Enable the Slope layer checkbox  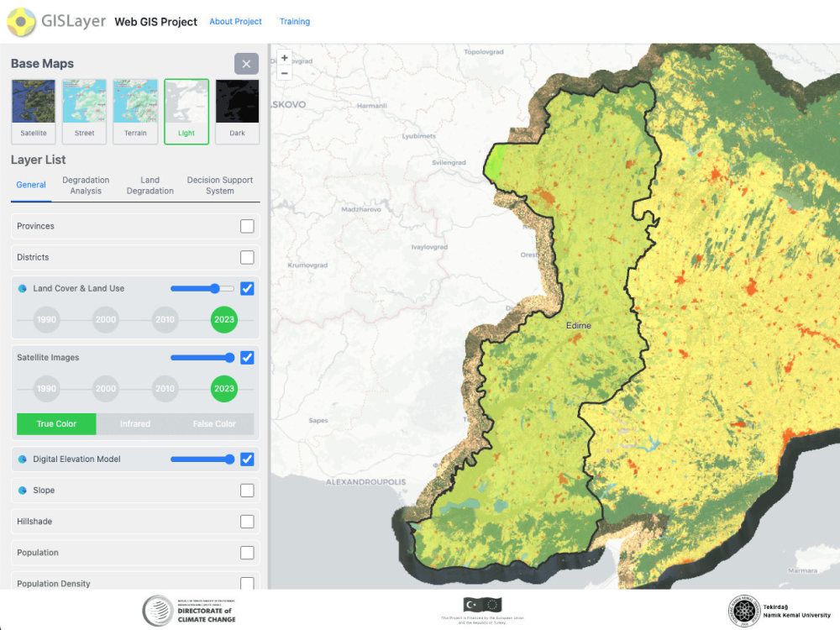click(247, 491)
